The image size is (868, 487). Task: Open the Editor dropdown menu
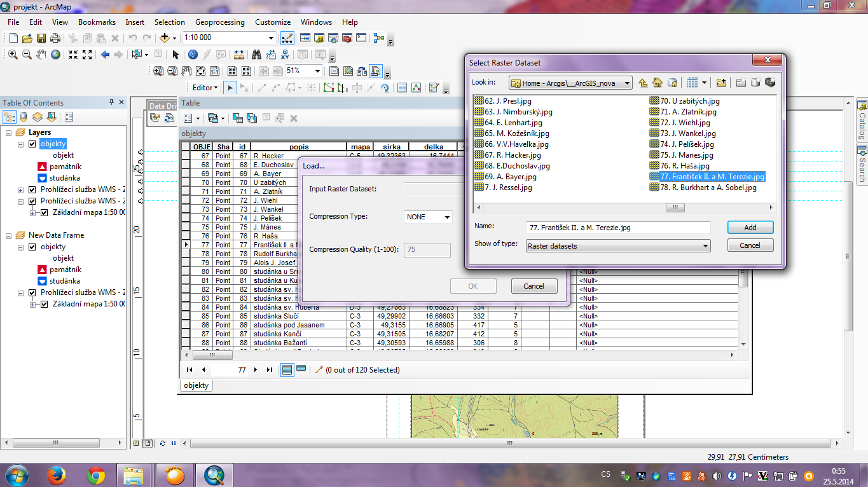tap(205, 88)
